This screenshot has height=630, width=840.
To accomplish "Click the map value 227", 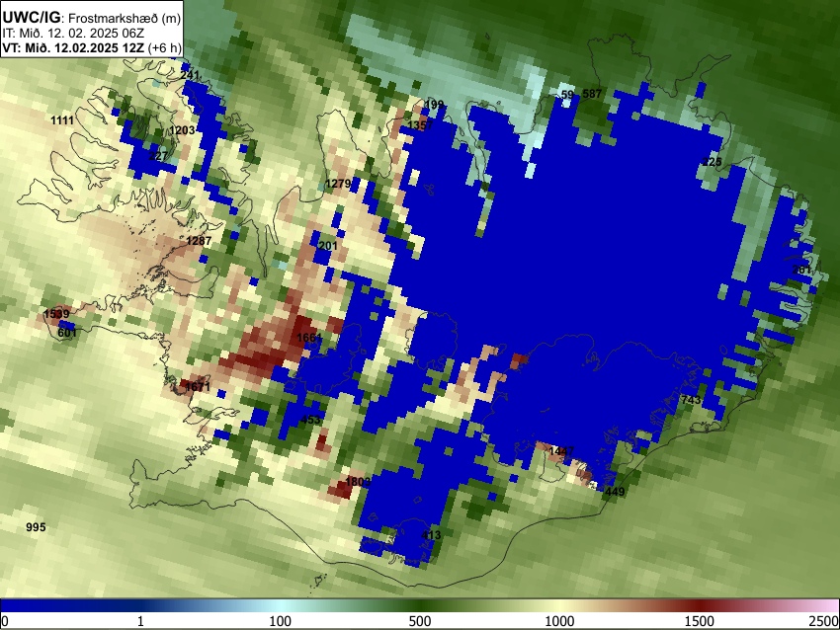I will 158,156.
